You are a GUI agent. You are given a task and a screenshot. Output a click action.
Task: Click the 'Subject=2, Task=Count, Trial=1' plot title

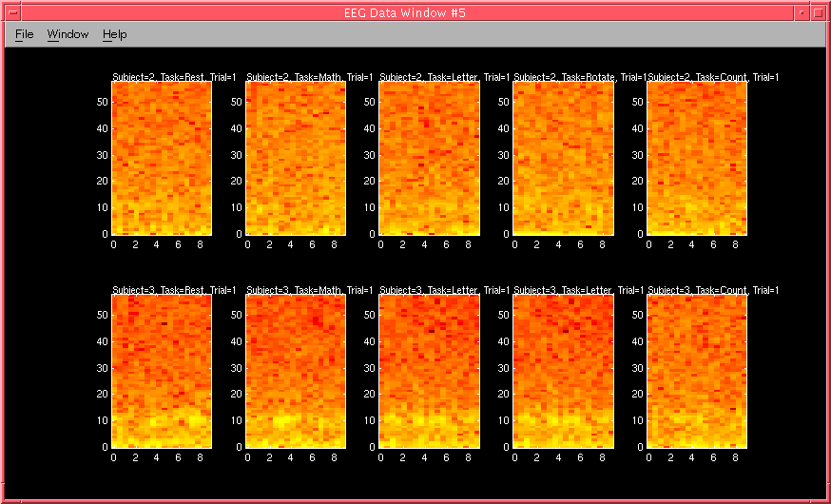tap(713, 77)
